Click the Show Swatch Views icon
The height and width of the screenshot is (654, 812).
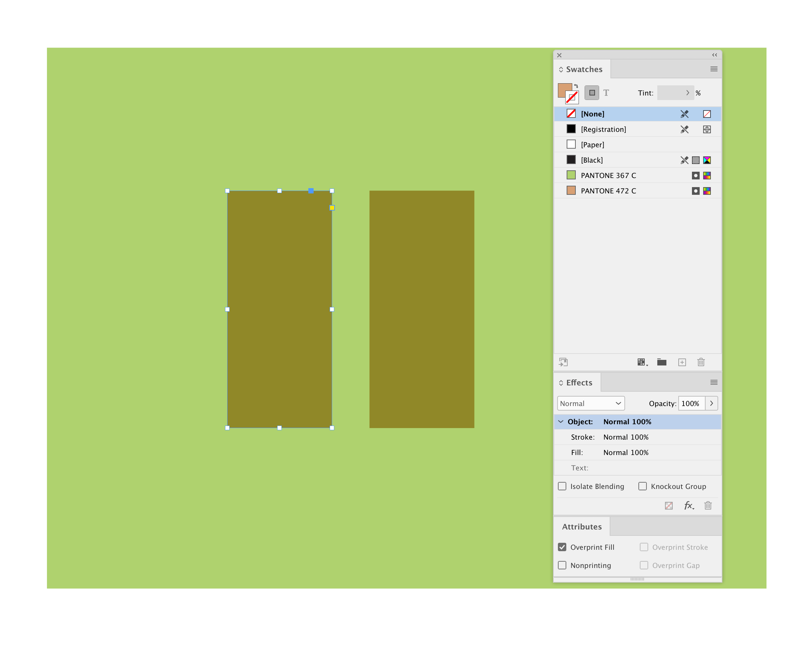642,362
